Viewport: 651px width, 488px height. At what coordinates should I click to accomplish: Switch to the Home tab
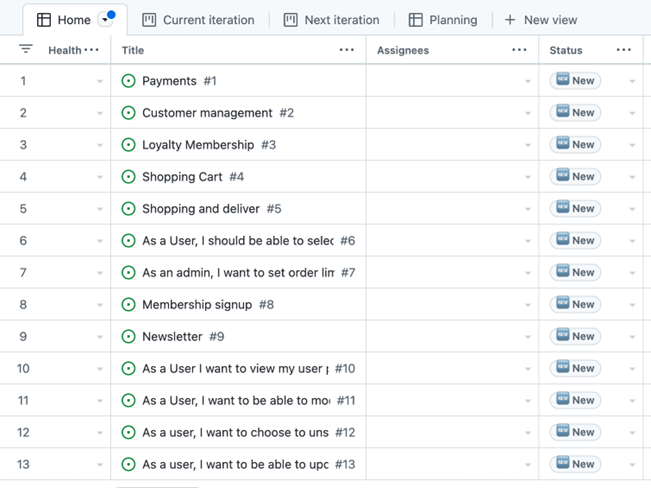75,20
